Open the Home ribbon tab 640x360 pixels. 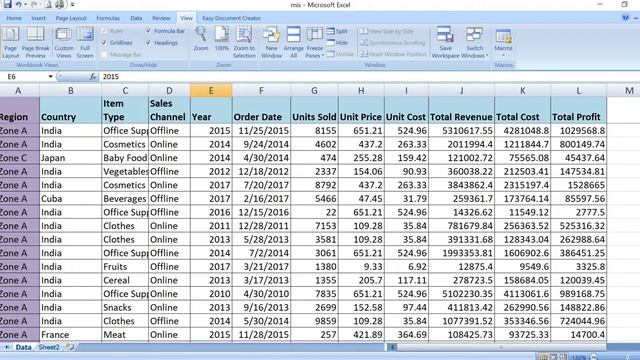click(14, 18)
